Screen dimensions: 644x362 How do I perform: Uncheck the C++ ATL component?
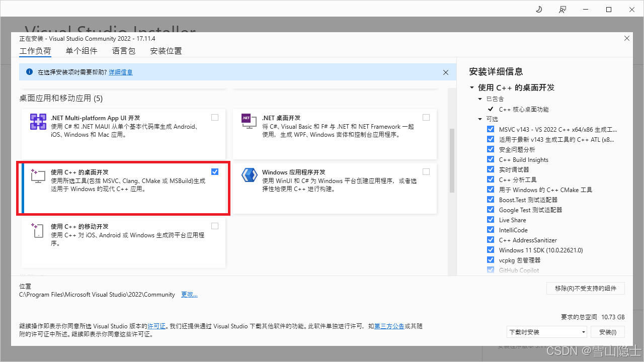coord(491,139)
